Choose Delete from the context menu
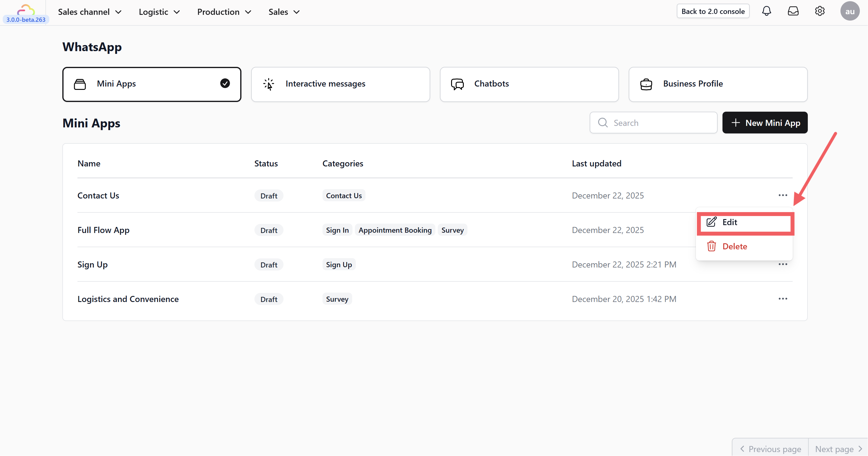868x456 pixels. pos(744,246)
